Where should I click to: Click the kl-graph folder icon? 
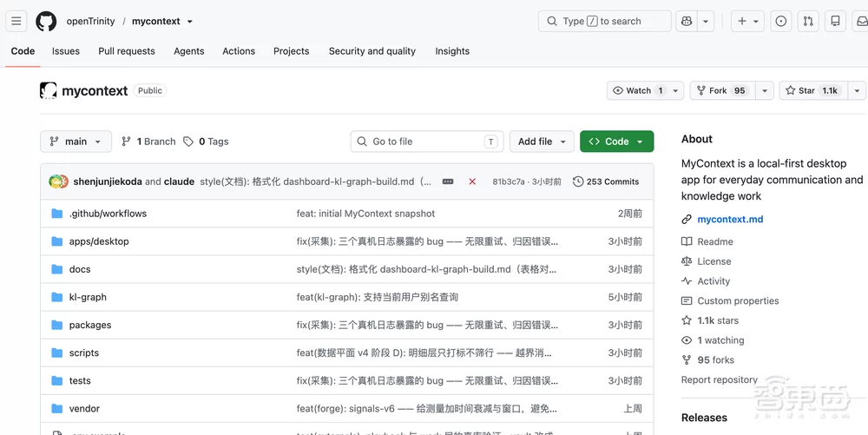tap(57, 297)
